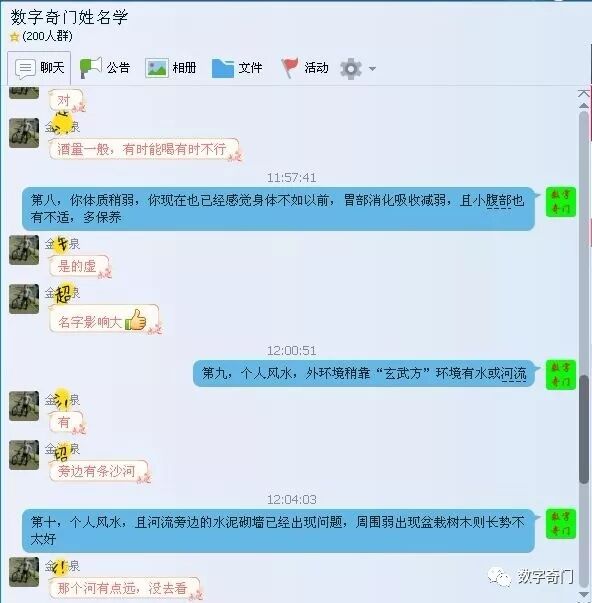Click the green avatar beside the 第八 message
The image size is (592, 603).
point(560,202)
